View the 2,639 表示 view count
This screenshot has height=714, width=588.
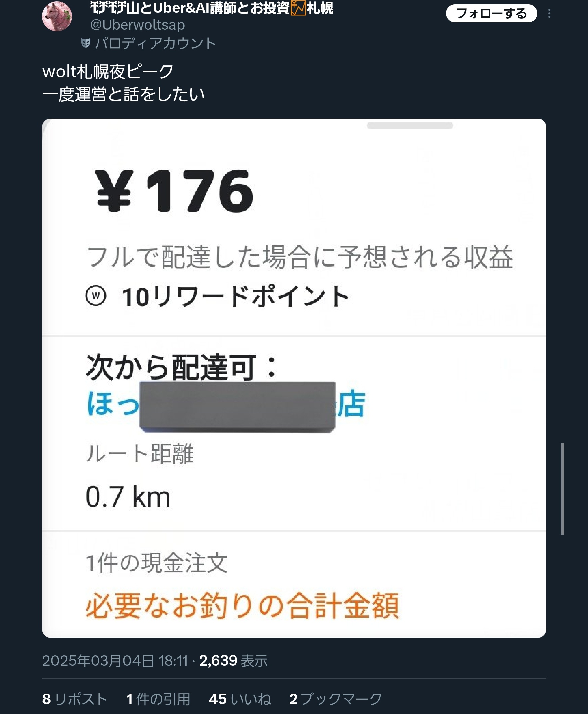coord(233,660)
